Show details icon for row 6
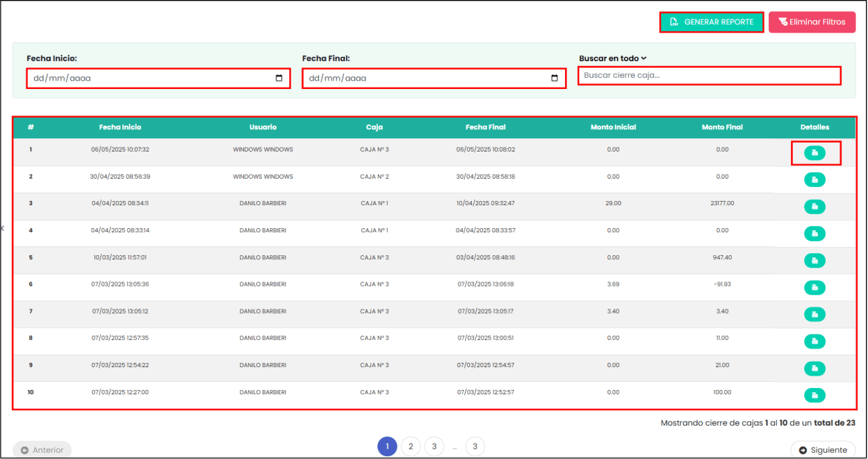Screen dimensions: 868x459 point(814,287)
